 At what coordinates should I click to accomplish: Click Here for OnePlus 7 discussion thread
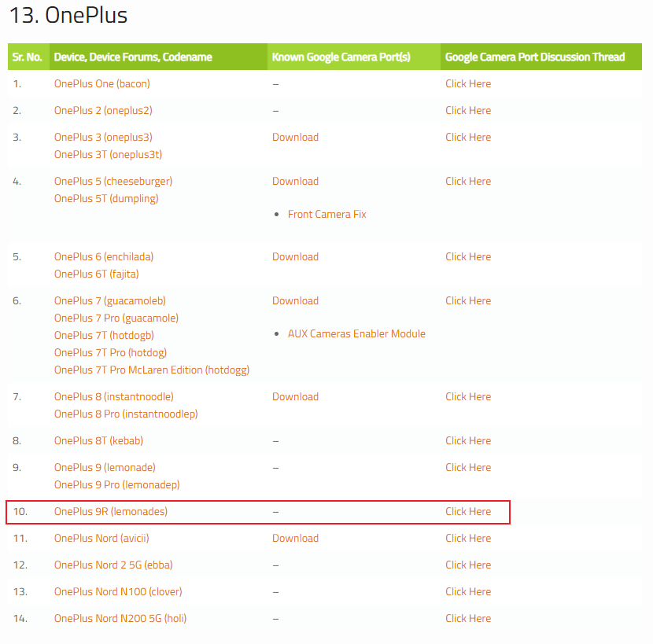pos(468,301)
